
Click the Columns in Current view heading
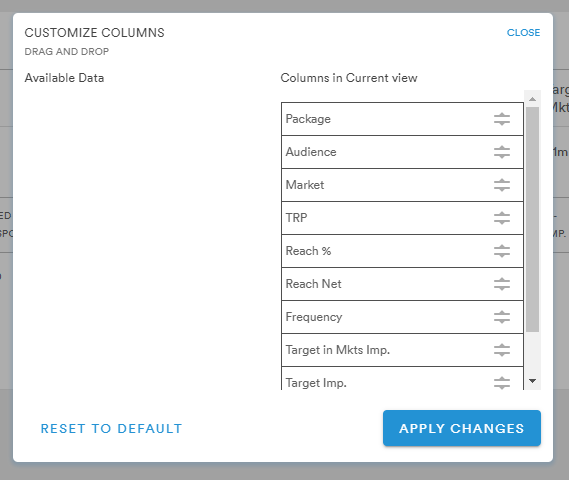[349, 78]
